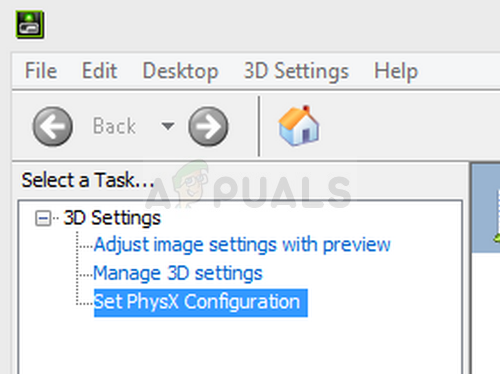
Task: Click the round Back arrow icon
Action: [x=53, y=126]
